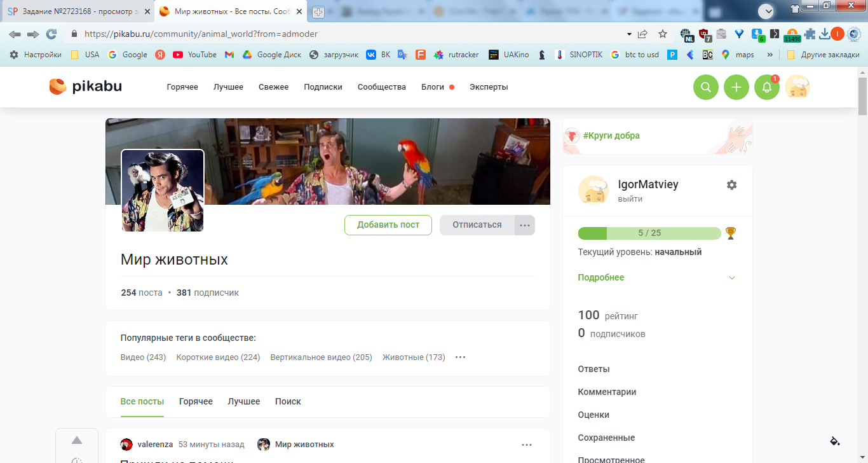This screenshot has height=463, width=868.
Task: Open the Google Translate bookmark icon
Action: 402,55
